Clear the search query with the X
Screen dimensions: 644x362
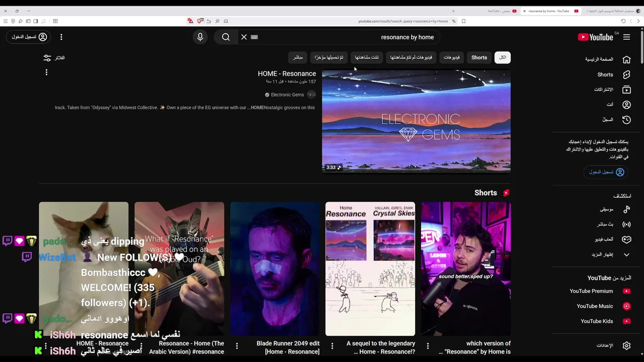tap(244, 37)
